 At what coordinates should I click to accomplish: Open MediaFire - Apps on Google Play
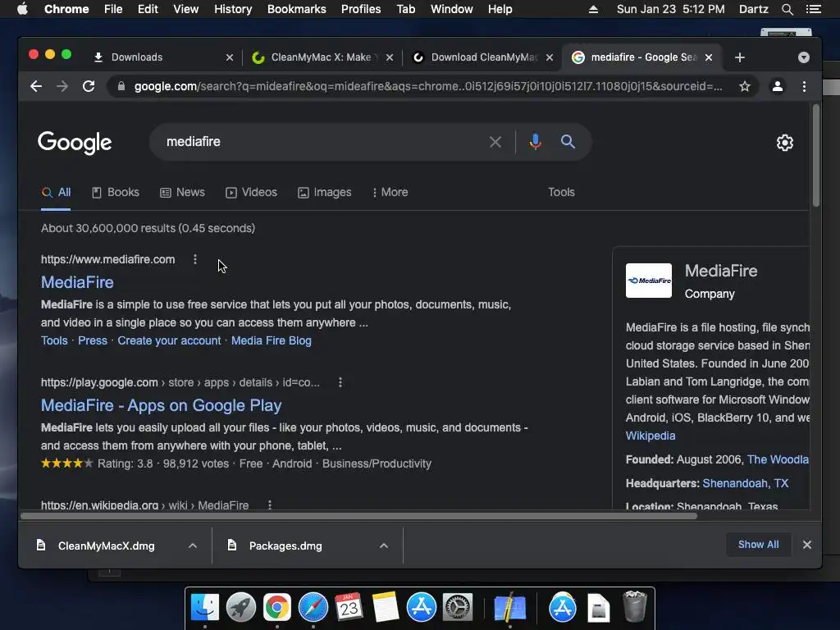[162, 405]
